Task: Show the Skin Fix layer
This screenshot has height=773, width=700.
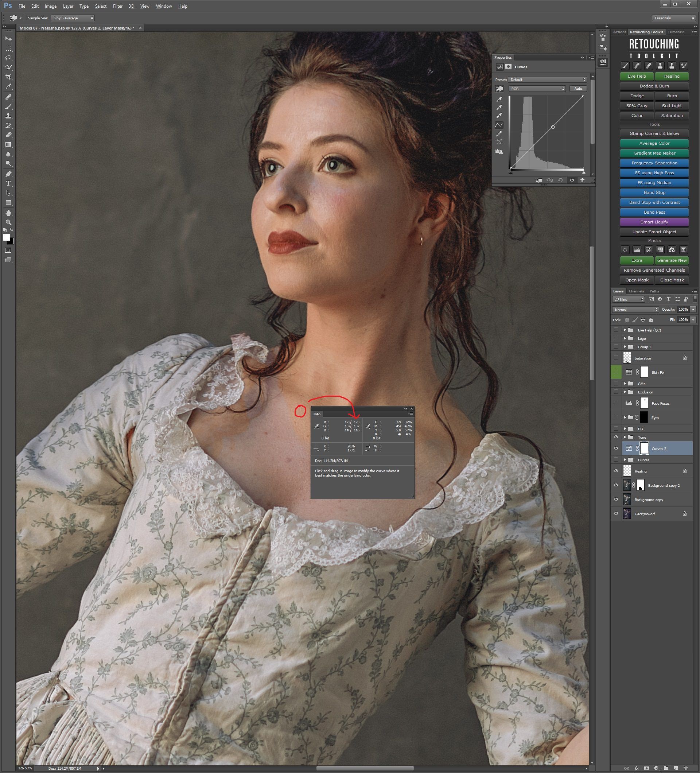Action: (x=616, y=372)
